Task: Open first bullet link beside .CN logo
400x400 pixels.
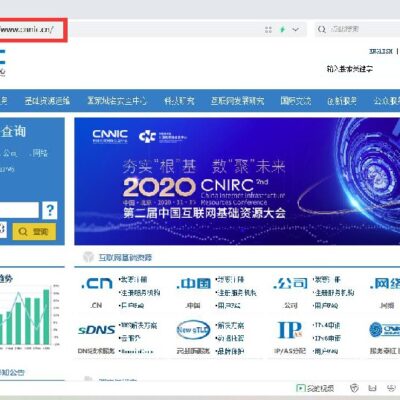Action: [133, 279]
